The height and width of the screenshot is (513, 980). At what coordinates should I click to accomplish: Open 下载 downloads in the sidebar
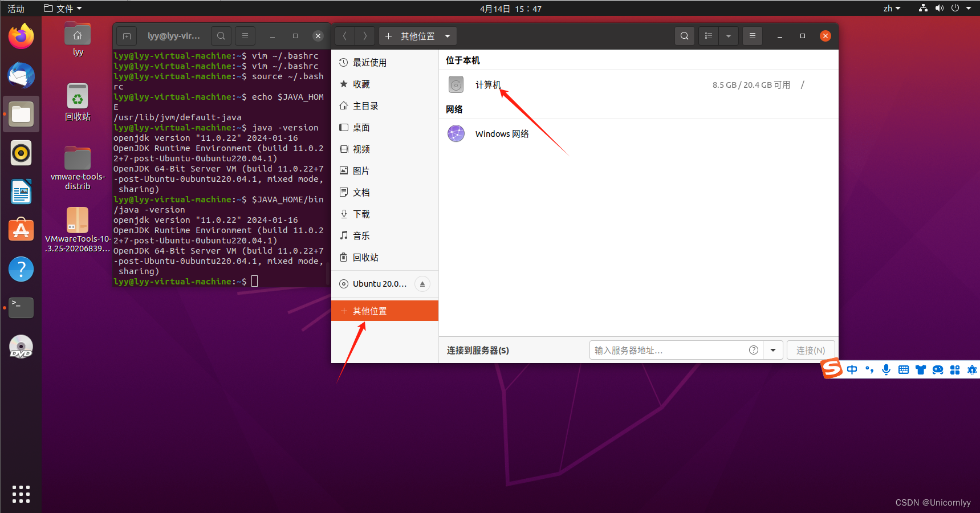click(x=385, y=214)
